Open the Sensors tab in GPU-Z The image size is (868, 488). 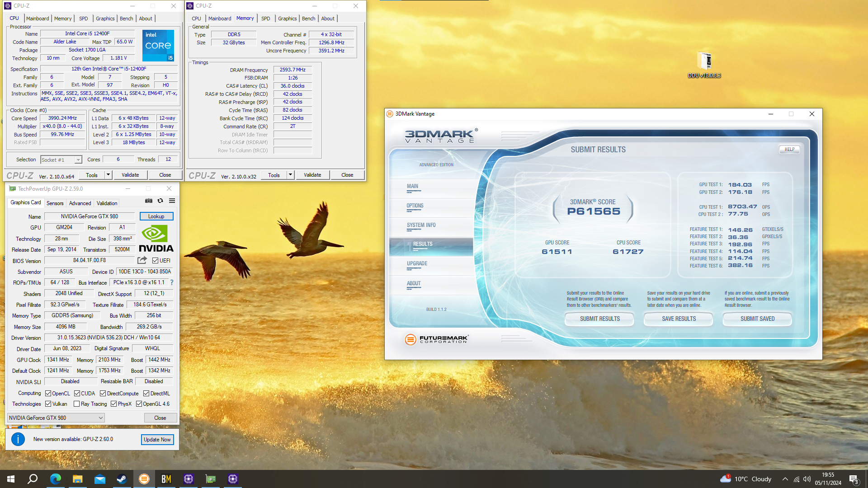pyautogui.click(x=55, y=203)
